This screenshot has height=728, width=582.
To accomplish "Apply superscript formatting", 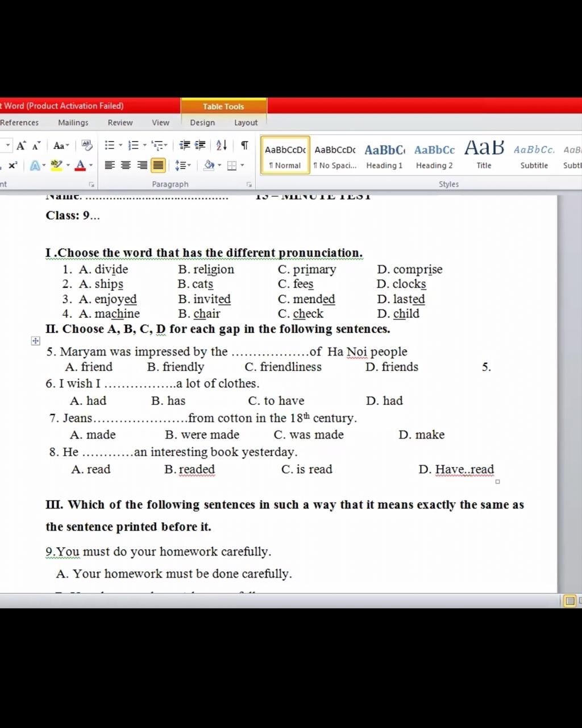I will (x=13, y=166).
